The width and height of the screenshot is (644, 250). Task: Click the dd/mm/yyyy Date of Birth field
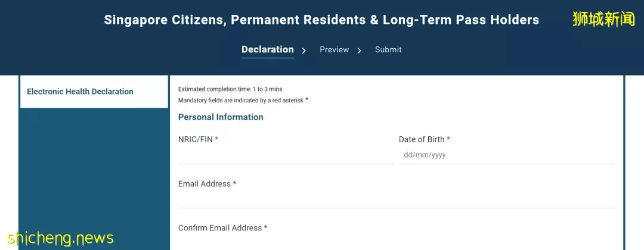(x=507, y=155)
